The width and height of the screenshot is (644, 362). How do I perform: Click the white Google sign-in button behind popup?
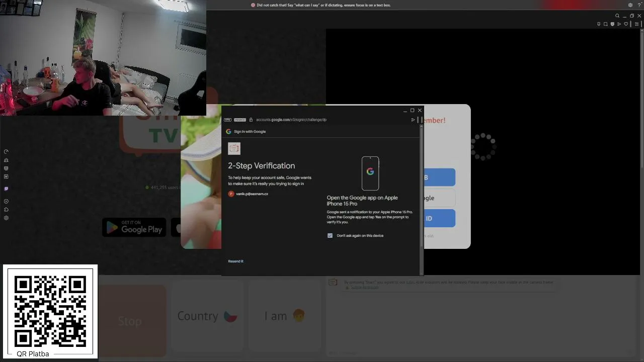(x=439, y=198)
